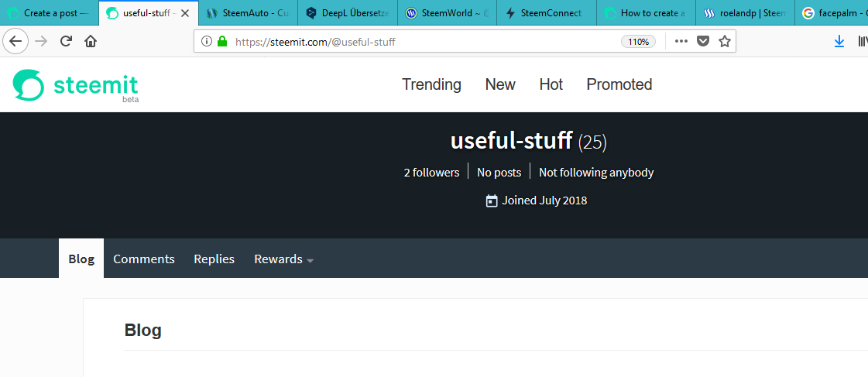This screenshot has height=377, width=868.
Task: Click the calendar icon beside Joined July 2018
Action: (492, 201)
